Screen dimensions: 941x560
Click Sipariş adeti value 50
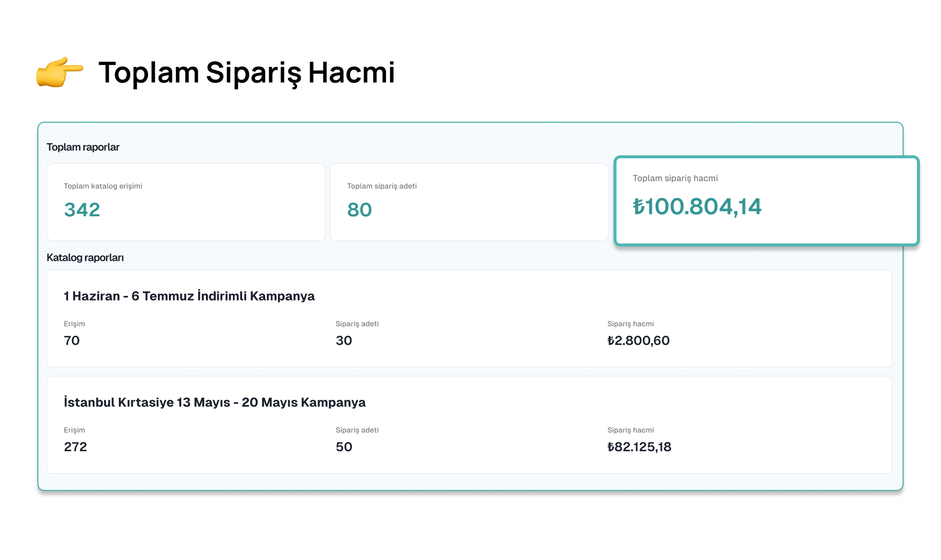click(x=344, y=447)
